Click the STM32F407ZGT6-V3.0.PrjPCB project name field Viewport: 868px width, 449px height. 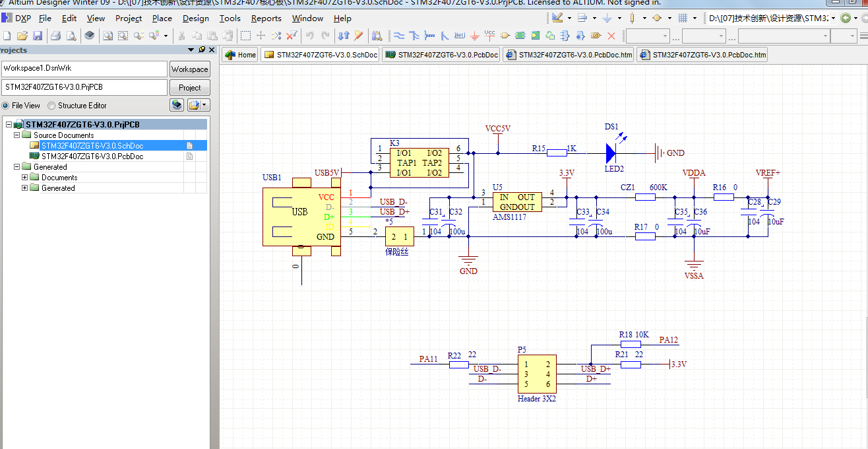[84, 87]
